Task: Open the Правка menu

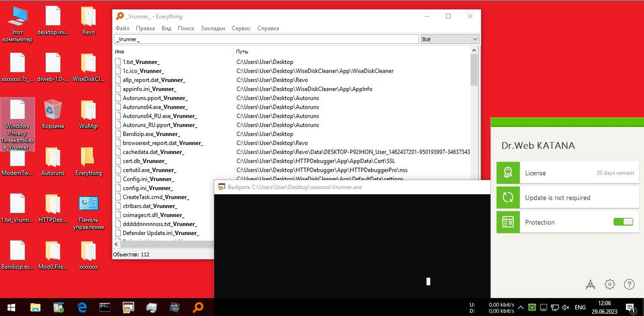Action: [145, 28]
